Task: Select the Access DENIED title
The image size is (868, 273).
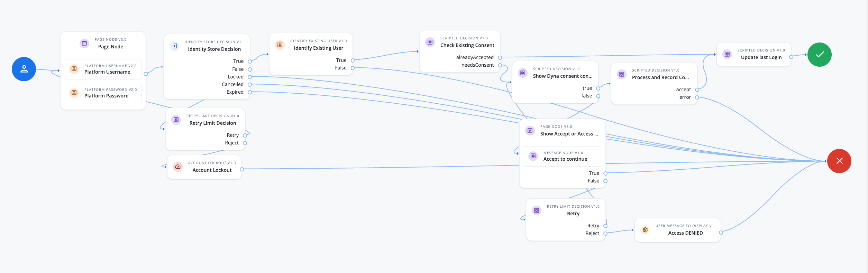Action: 686,233
